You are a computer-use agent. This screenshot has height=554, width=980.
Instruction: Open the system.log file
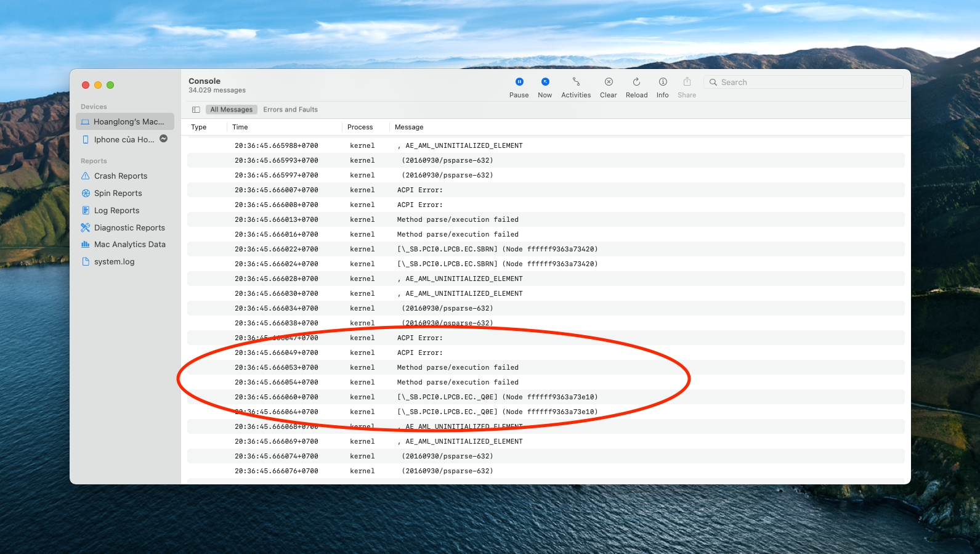coord(114,262)
